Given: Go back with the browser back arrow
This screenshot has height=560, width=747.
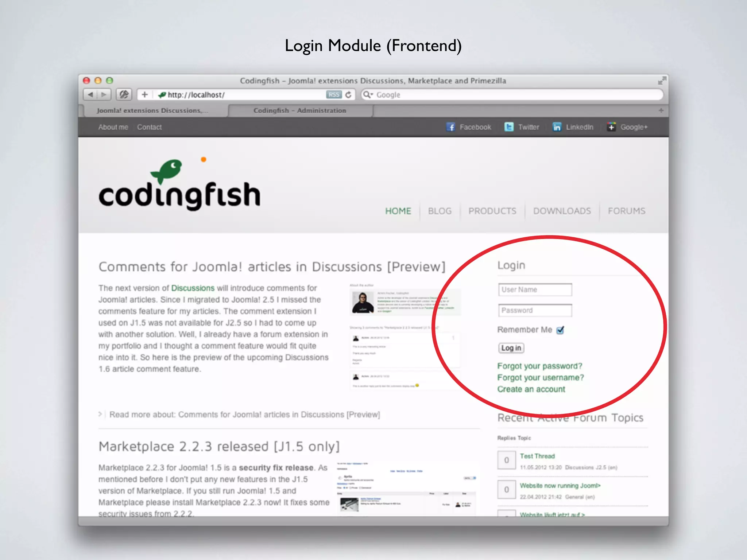Looking at the screenshot, I should 90,95.
